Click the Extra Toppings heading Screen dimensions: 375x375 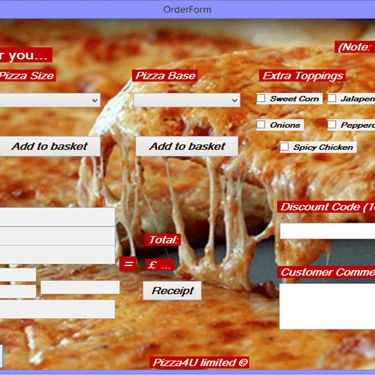[302, 76]
